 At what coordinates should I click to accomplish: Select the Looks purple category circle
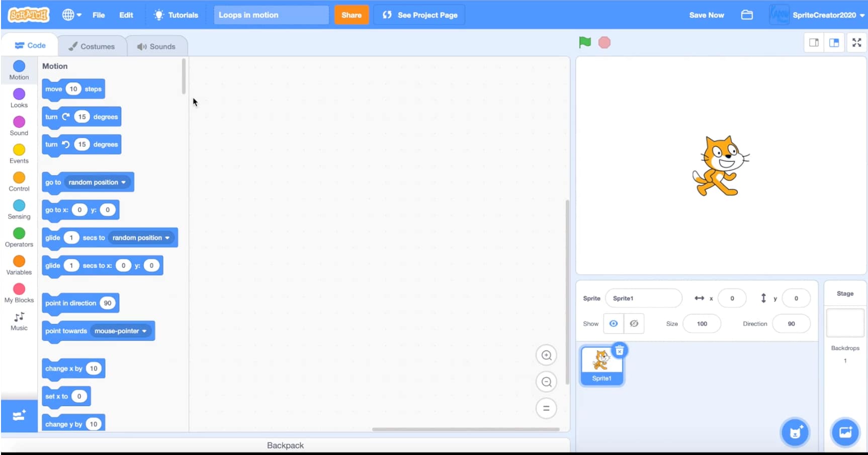(19, 94)
